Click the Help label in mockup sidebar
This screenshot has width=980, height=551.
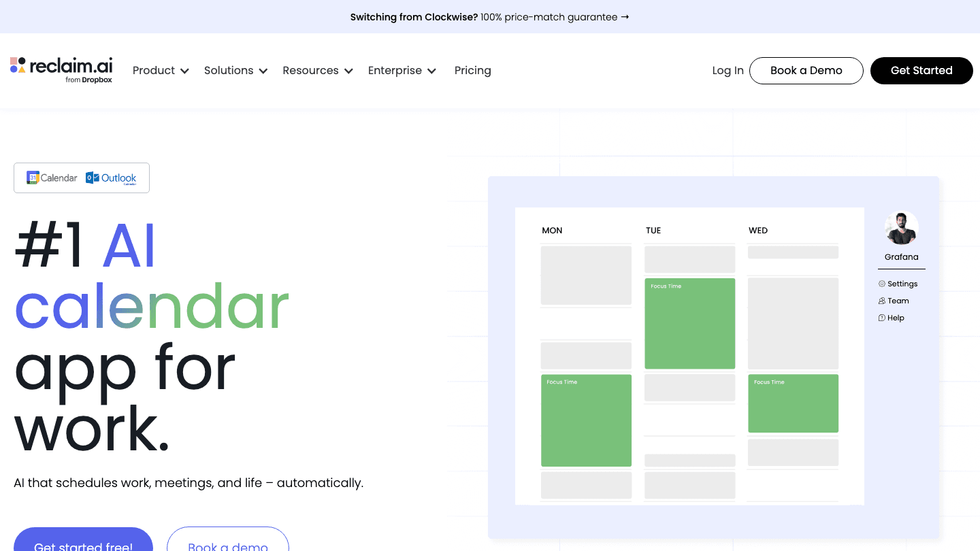click(x=896, y=318)
